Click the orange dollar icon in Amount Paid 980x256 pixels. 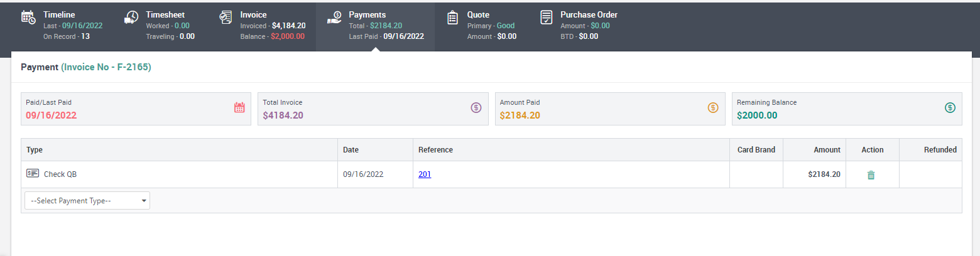tap(713, 107)
